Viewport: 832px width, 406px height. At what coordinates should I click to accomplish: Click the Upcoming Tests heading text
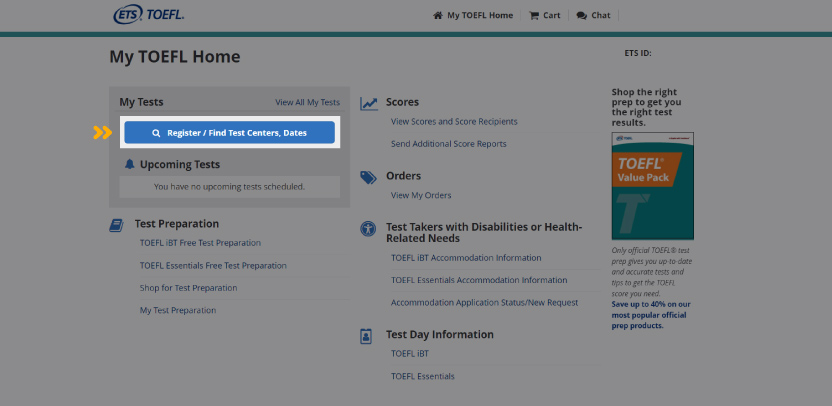[180, 165]
